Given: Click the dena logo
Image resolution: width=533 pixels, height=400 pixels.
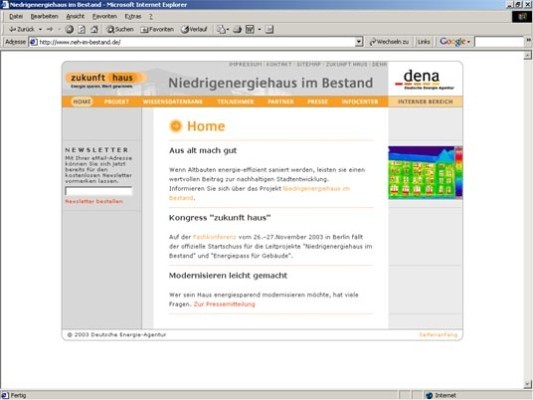Looking at the screenshot, I should (424, 80).
